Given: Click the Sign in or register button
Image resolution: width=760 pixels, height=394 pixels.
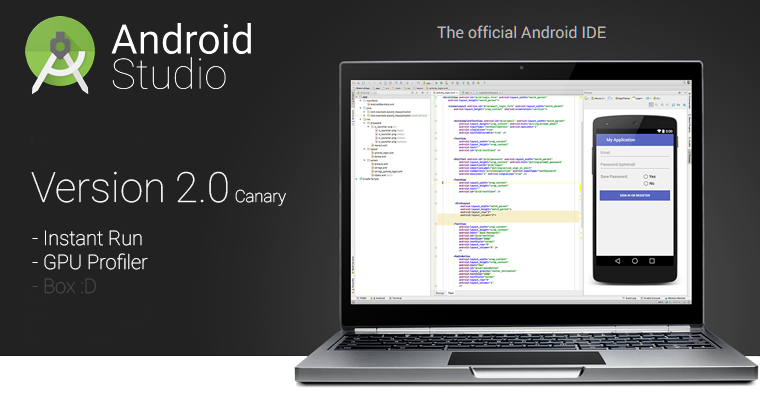Looking at the screenshot, I should (x=635, y=195).
